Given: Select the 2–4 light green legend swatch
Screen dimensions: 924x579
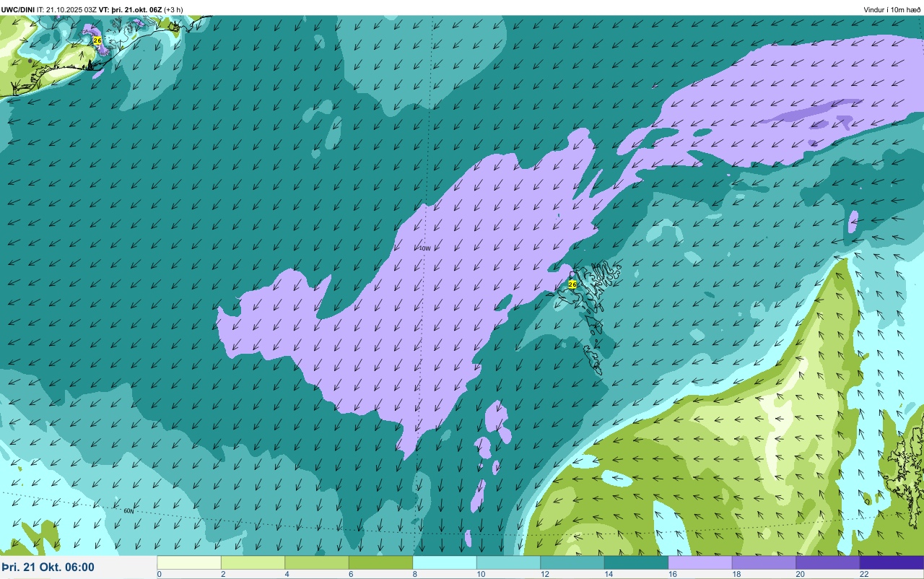Looking at the screenshot, I should pos(253,562).
